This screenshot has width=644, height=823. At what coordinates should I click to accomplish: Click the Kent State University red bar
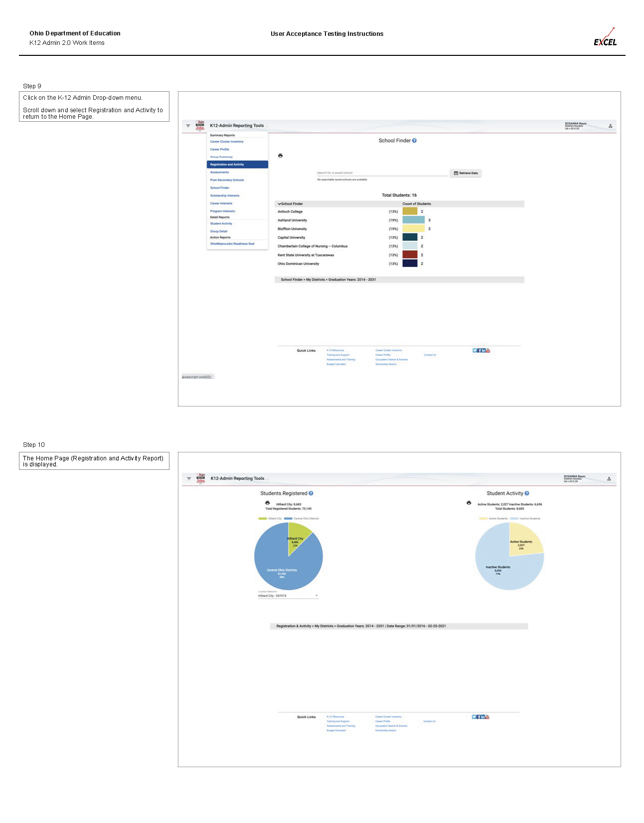click(410, 255)
